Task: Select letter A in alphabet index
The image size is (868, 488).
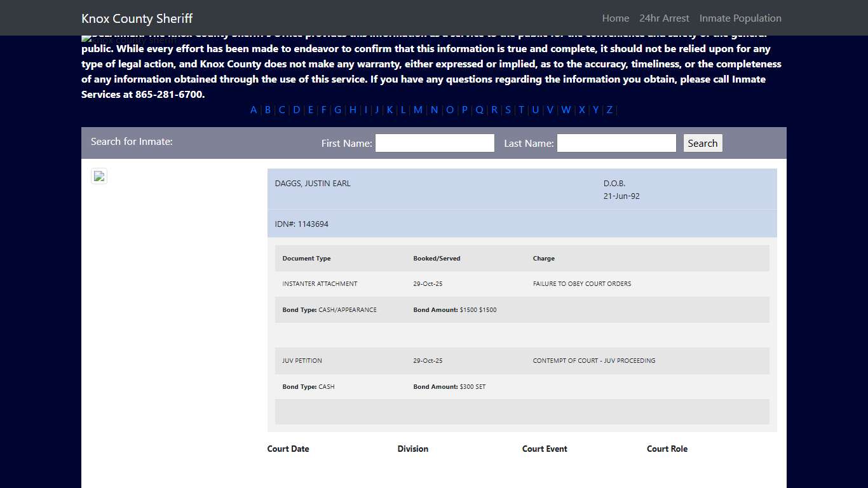Action: pos(254,110)
